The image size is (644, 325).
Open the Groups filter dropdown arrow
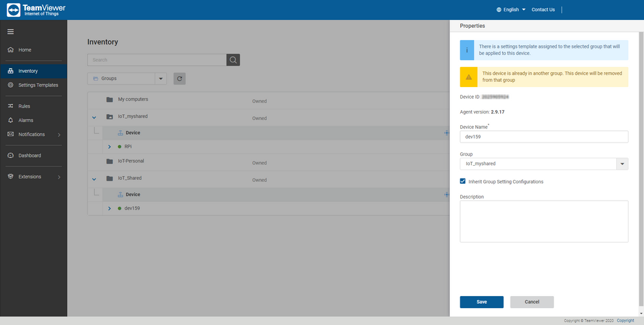tap(161, 79)
